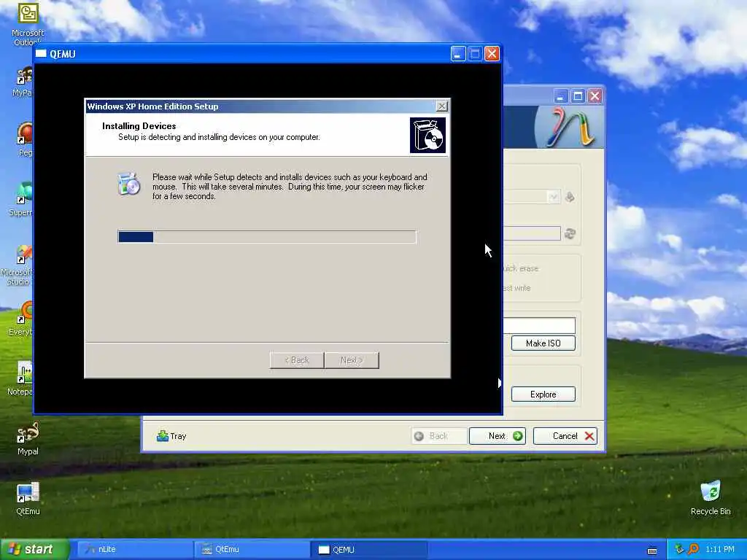Switch to QtEmu taskbar item

(x=251, y=550)
